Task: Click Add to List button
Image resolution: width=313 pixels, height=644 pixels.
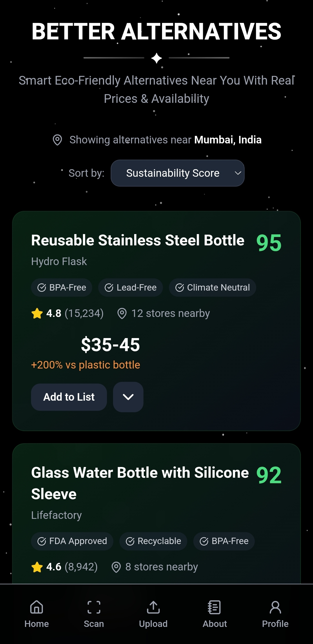Action: [69, 397]
